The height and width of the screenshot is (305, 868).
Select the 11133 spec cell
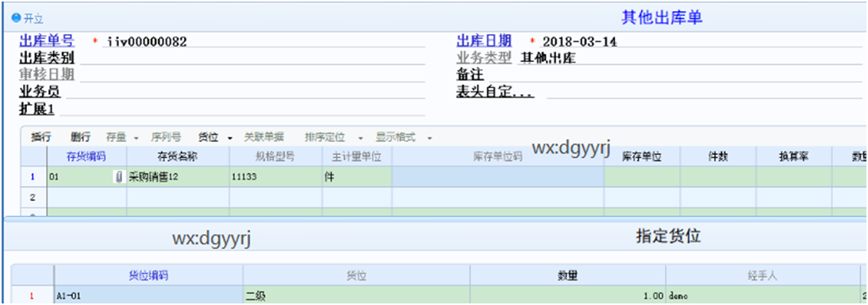tap(275, 177)
